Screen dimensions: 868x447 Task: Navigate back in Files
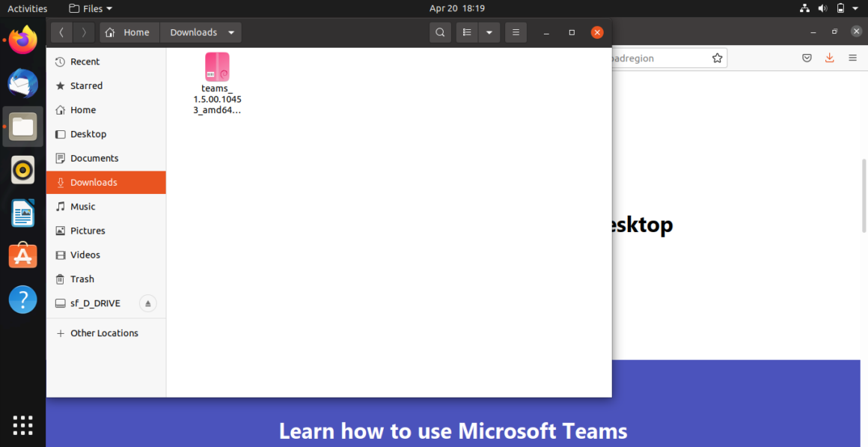click(61, 32)
